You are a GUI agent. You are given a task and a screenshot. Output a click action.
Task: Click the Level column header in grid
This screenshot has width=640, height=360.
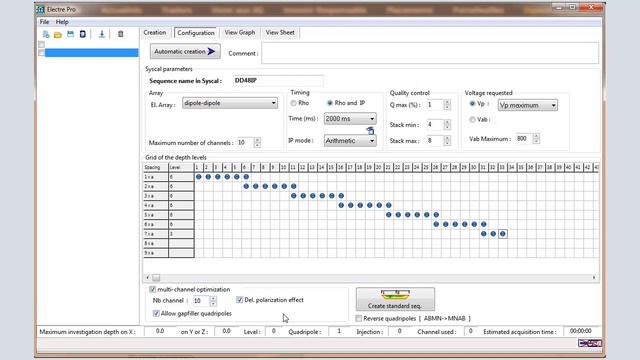(x=181, y=167)
